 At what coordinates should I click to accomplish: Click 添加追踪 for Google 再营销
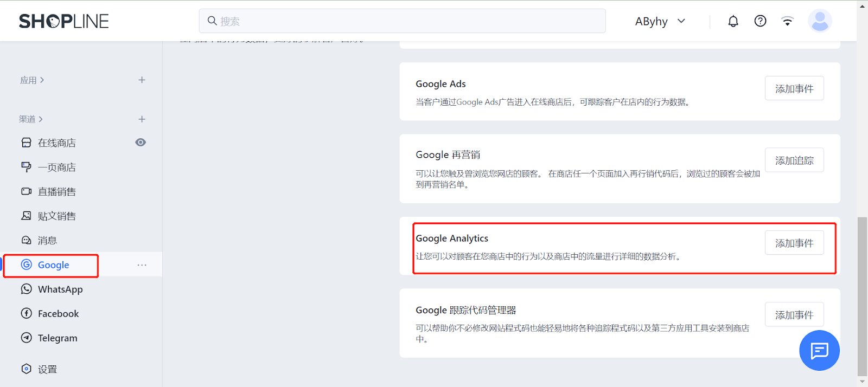coord(794,160)
